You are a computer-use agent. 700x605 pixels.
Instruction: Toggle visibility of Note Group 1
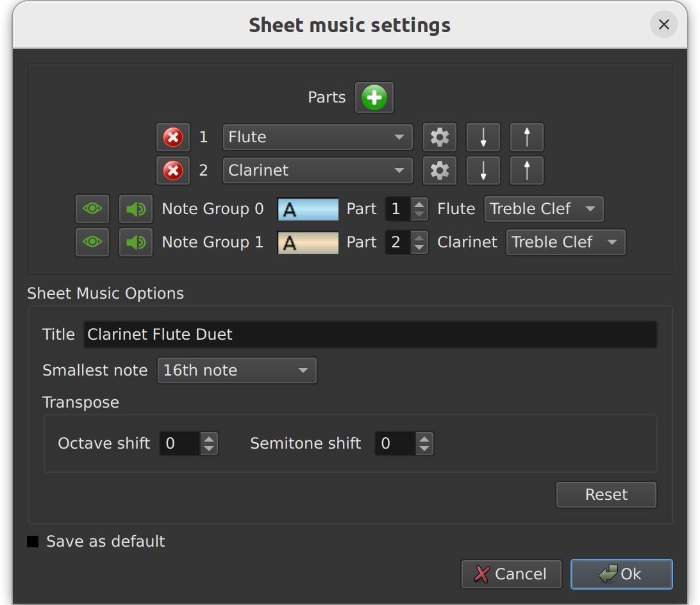[x=92, y=242]
